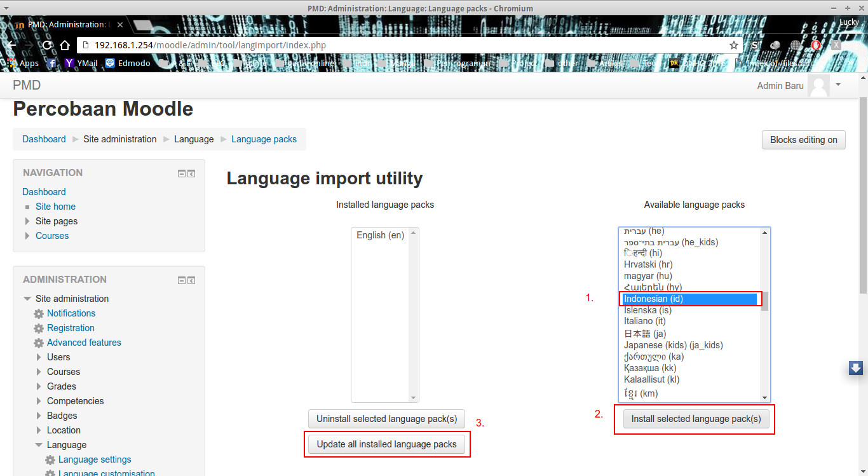The height and width of the screenshot is (476, 868).
Task: Click Uninstall selected language pack(s) button
Action: click(x=386, y=419)
